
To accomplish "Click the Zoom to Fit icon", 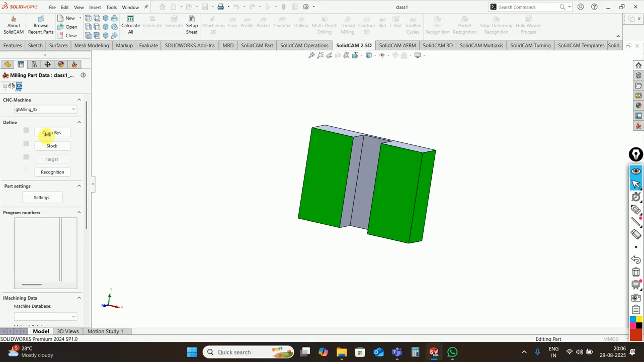I will pos(311,55).
